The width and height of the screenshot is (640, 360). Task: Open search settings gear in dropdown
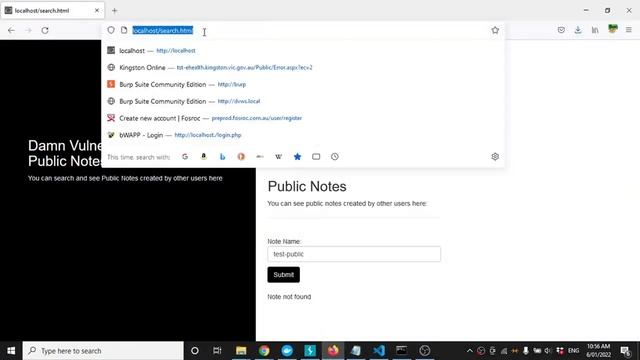pos(495,157)
